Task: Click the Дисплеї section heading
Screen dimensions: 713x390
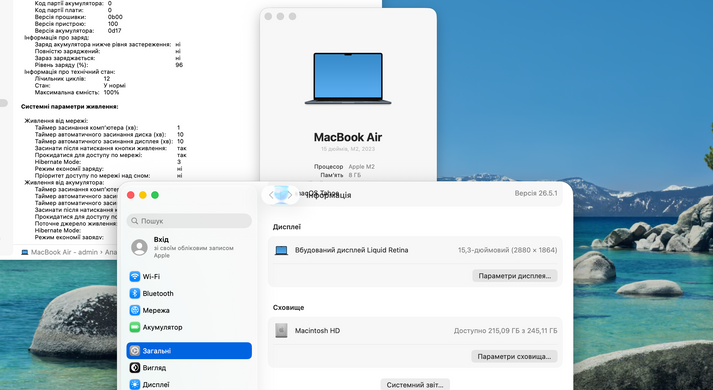Action: click(287, 227)
